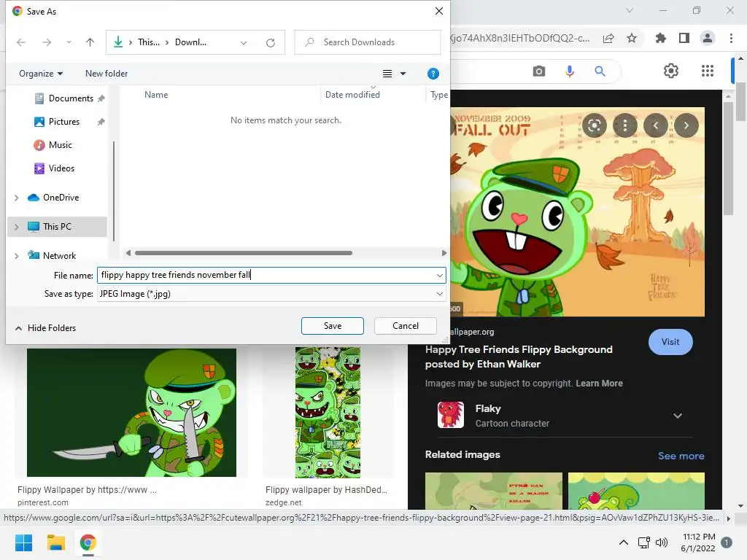
Task: Click the right scroll arrow of file list
Action: coord(444,253)
